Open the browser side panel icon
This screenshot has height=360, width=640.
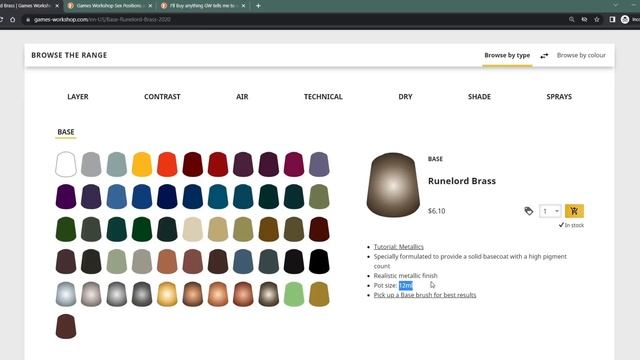click(612, 19)
